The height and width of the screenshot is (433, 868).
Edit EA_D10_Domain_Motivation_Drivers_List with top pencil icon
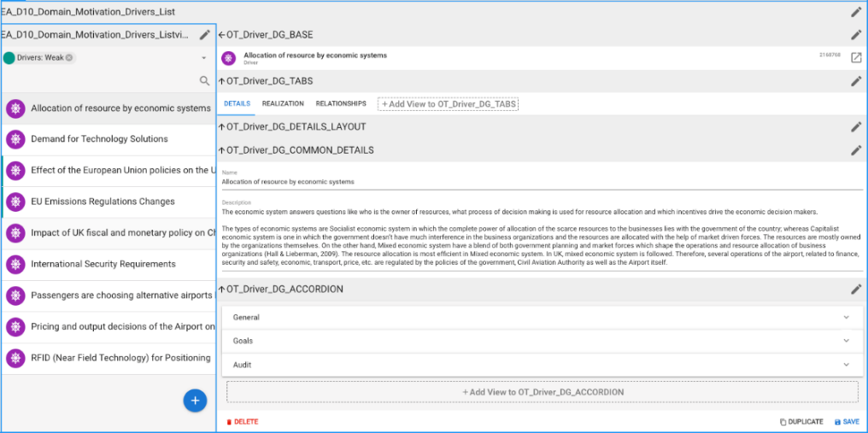856,12
